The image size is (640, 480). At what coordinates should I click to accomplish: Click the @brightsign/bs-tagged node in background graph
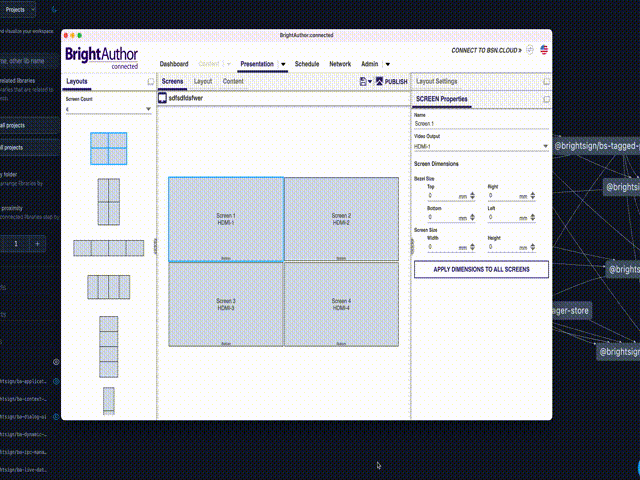596,146
